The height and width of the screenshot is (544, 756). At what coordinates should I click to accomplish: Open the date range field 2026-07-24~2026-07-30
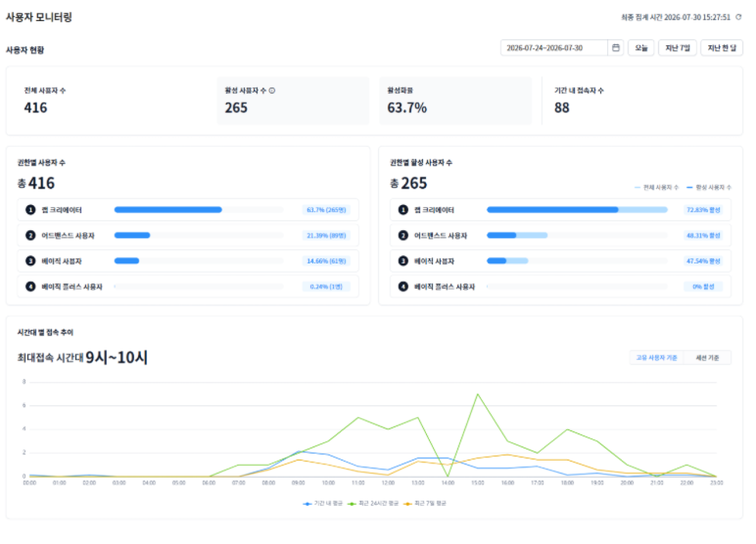[x=554, y=48]
